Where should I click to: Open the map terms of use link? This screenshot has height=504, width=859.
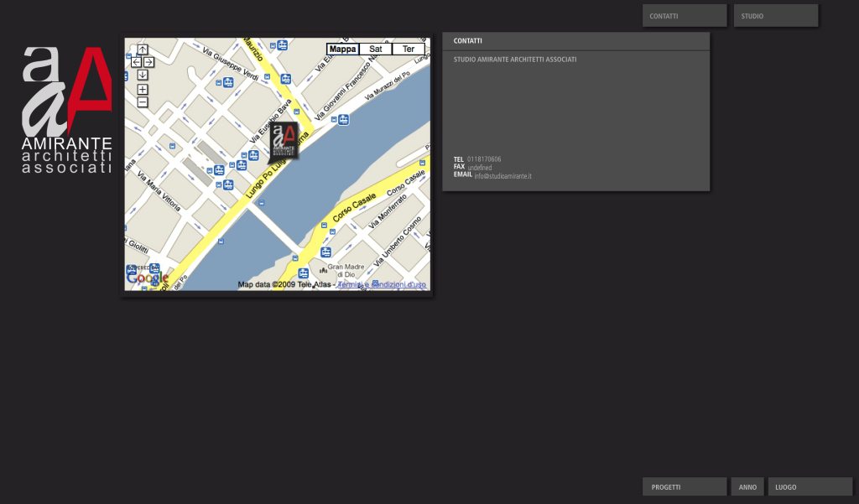(x=382, y=285)
